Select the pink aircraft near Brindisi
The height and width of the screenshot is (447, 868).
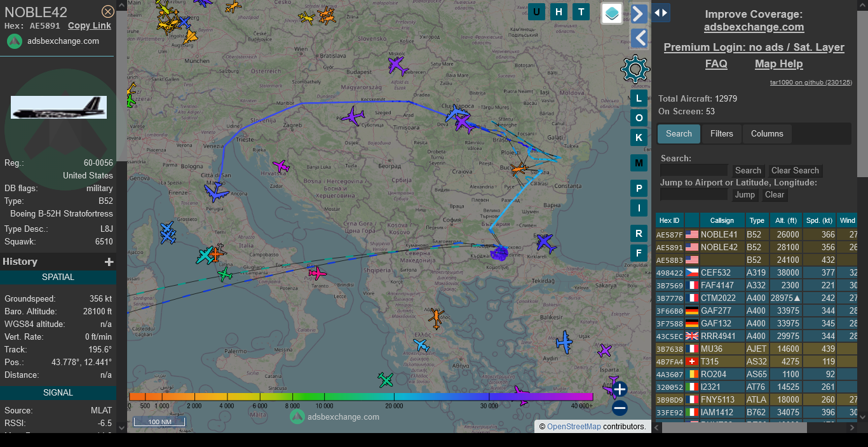317,273
